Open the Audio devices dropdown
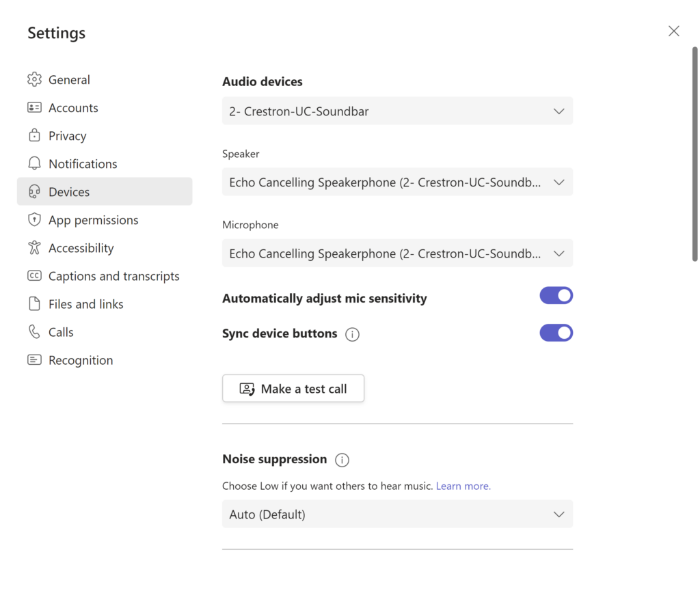 (397, 111)
